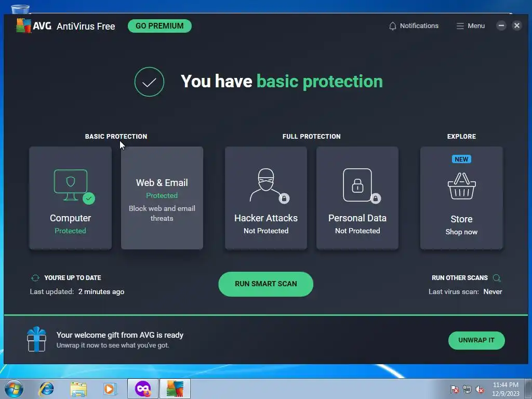Click 'Your welcome gift from AVG is ready'
Screen dimensions: 532x399
tap(120, 335)
